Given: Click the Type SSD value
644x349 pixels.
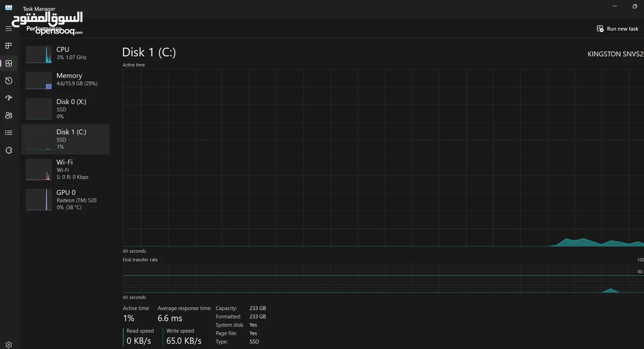Looking at the screenshot, I should pos(254,342).
